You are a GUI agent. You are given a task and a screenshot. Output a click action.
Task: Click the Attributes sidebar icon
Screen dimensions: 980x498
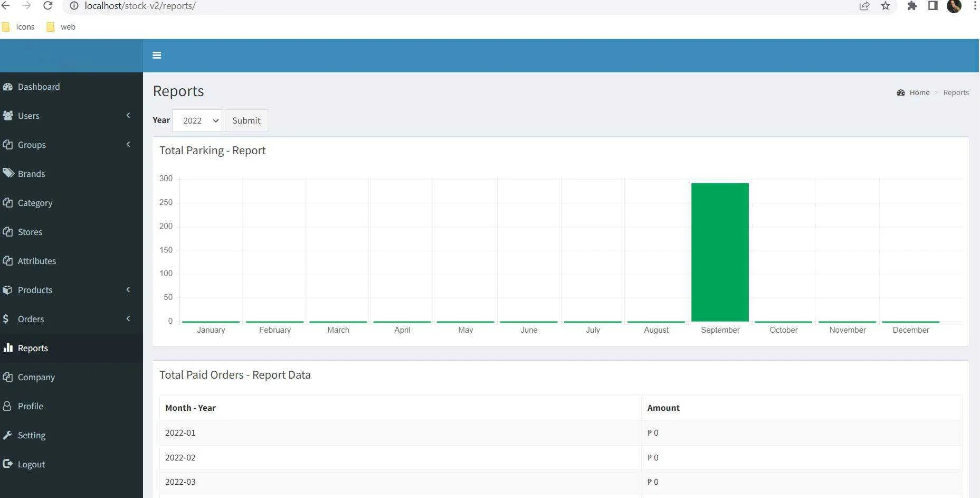(7, 261)
